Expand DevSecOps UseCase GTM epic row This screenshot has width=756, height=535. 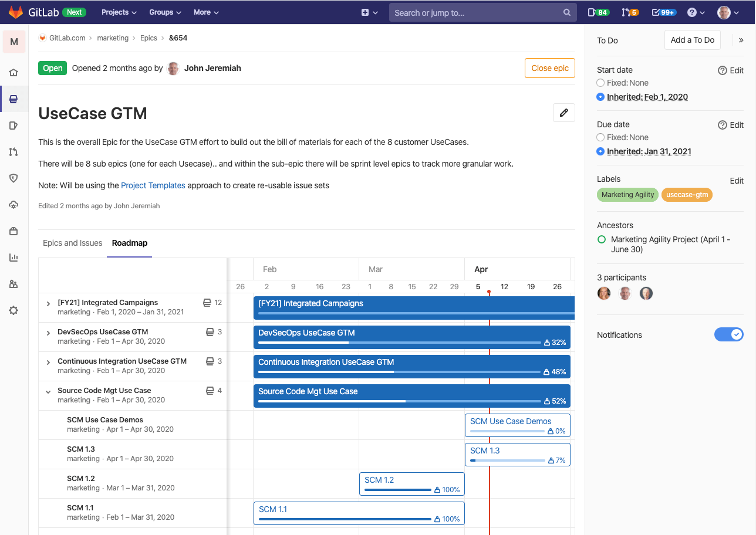click(x=48, y=333)
